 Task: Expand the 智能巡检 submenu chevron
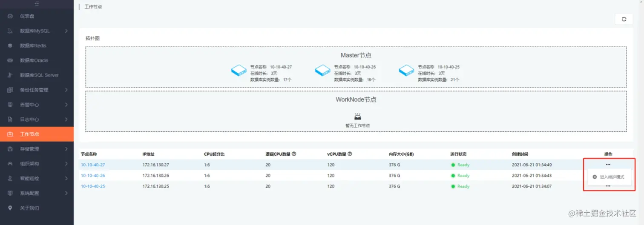[66, 178]
